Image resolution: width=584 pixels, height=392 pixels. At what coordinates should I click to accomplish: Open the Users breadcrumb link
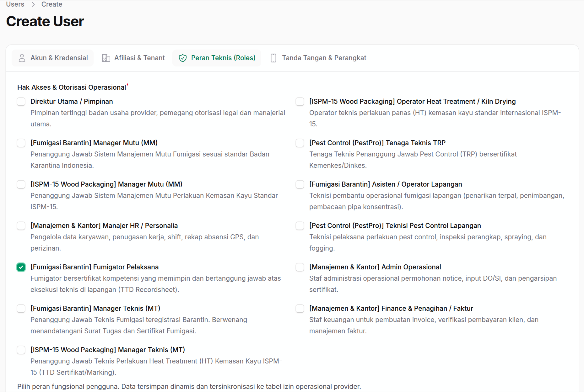click(x=15, y=4)
